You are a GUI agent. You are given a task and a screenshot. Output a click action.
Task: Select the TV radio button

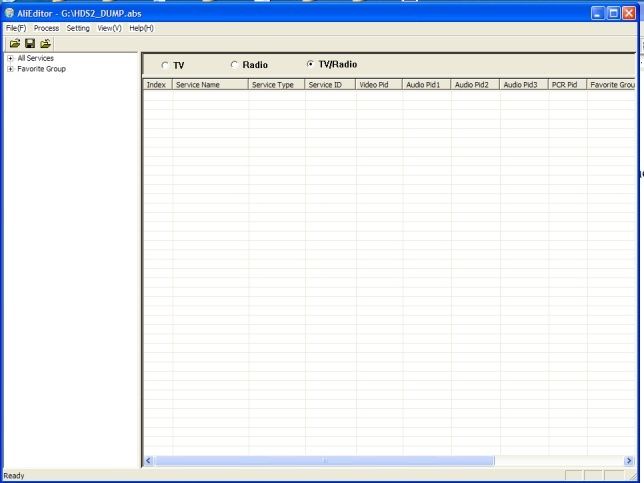[165, 65]
